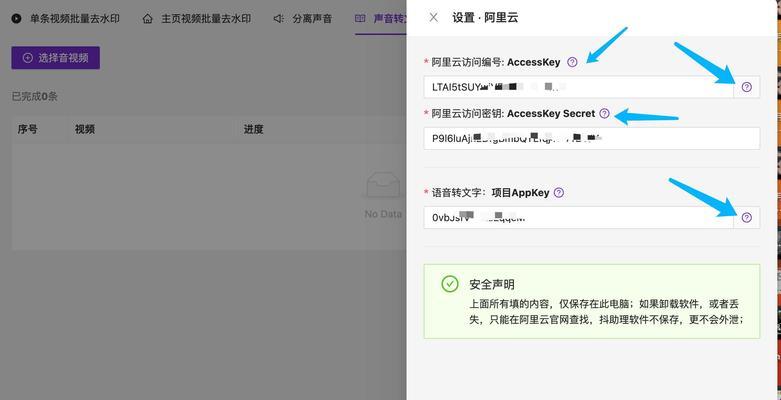The image size is (781, 400).
Task: Select the 声音转 tab
Action: point(381,19)
